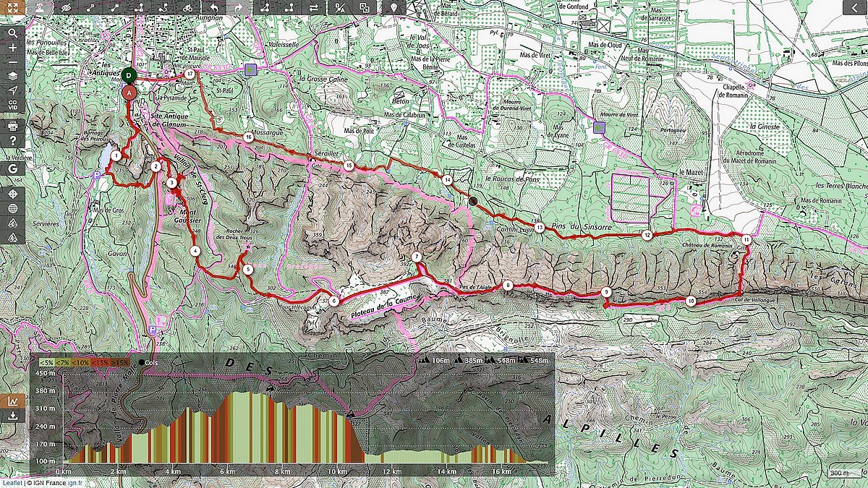Image resolution: width=868 pixels, height=488 pixels.
Task: Click the upper mountain trail icon in sidebar
Action: (13, 223)
